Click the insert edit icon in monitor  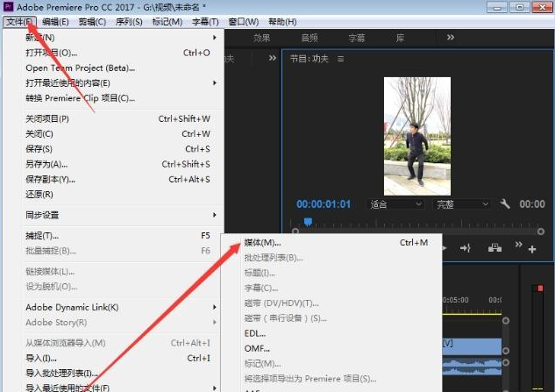click(x=466, y=248)
